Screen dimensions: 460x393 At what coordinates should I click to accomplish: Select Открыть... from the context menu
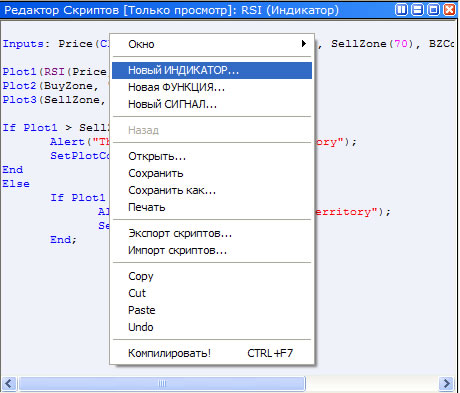[x=212, y=156]
